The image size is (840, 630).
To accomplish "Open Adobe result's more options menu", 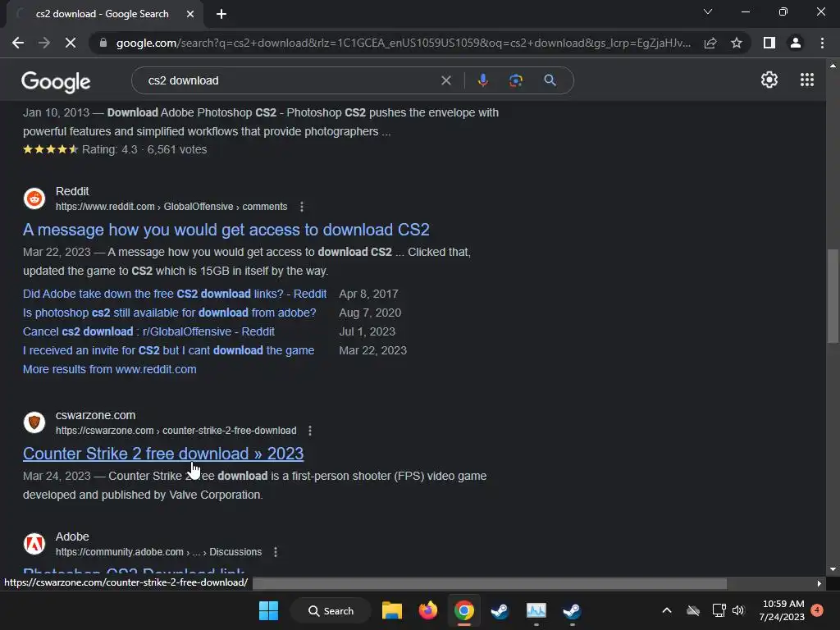I will point(276,552).
